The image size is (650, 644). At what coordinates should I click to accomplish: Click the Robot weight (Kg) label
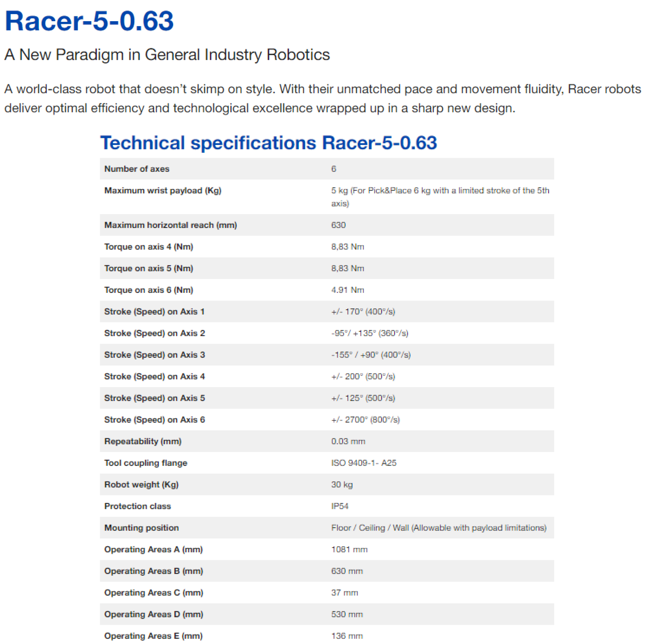tap(141, 485)
